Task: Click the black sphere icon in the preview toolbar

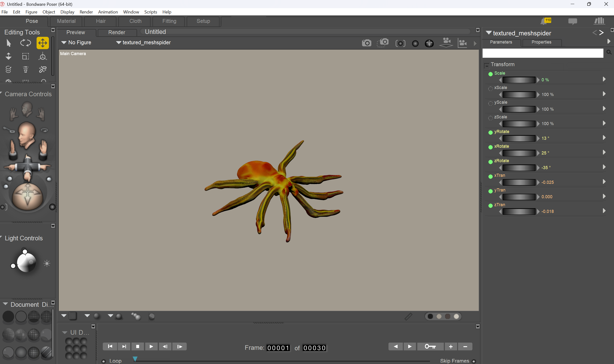Action: click(x=415, y=44)
